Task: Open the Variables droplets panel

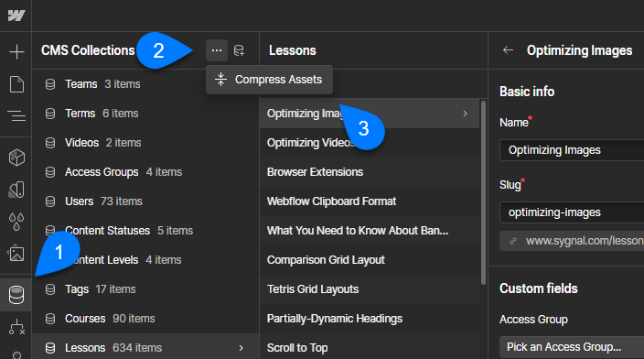Action: coord(16,222)
